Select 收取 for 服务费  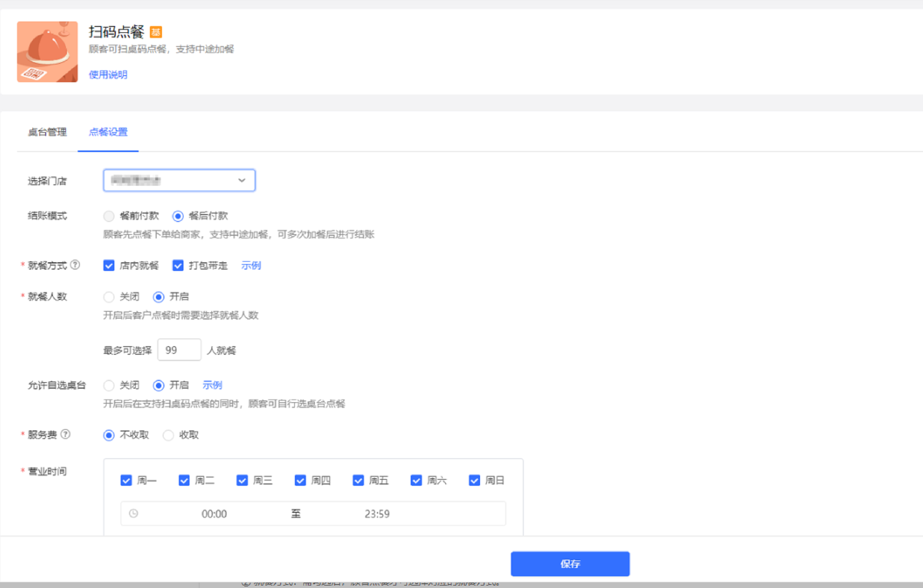click(x=168, y=435)
